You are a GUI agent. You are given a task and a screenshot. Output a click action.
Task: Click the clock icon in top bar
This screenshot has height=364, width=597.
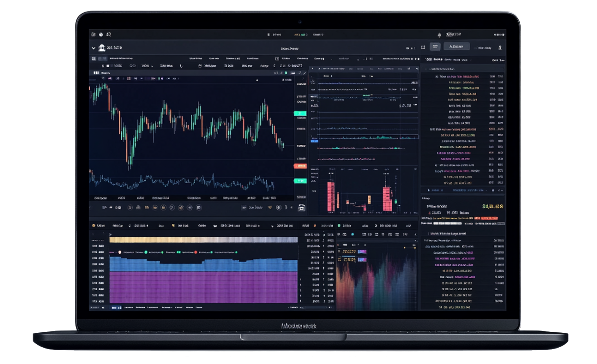point(101,35)
